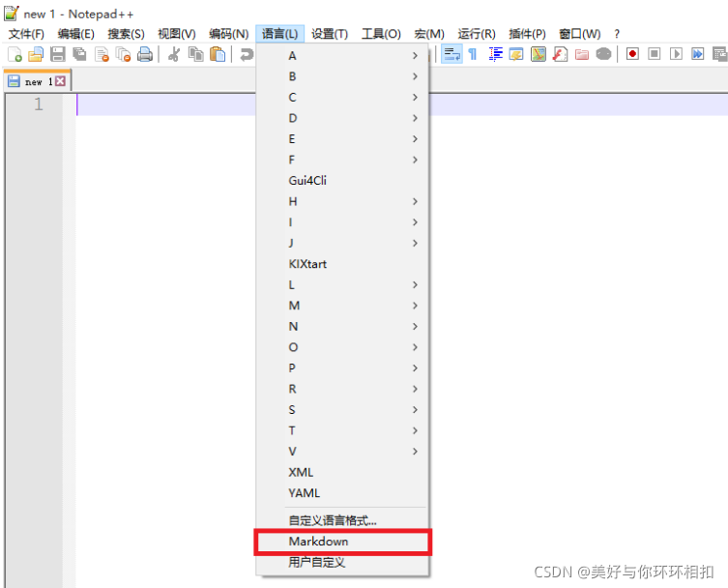The image size is (728, 588).
Task: Open the 宏(M) menu
Action: [x=429, y=34]
